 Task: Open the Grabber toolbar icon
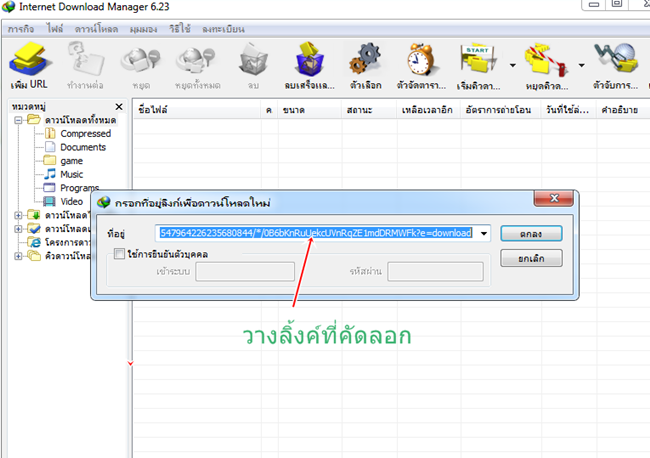pos(616,59)
